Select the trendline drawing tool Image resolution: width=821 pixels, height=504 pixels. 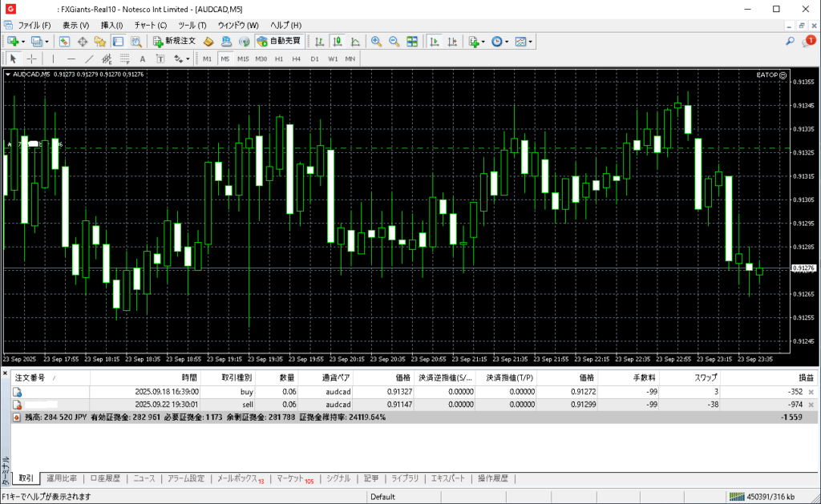coord(89,58)
